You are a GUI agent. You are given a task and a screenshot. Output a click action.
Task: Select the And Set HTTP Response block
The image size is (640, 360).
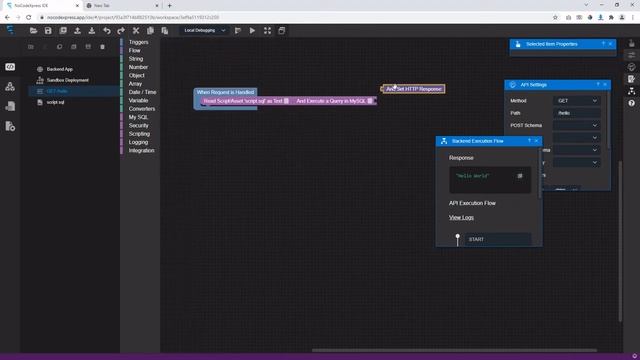pos(414,89)
